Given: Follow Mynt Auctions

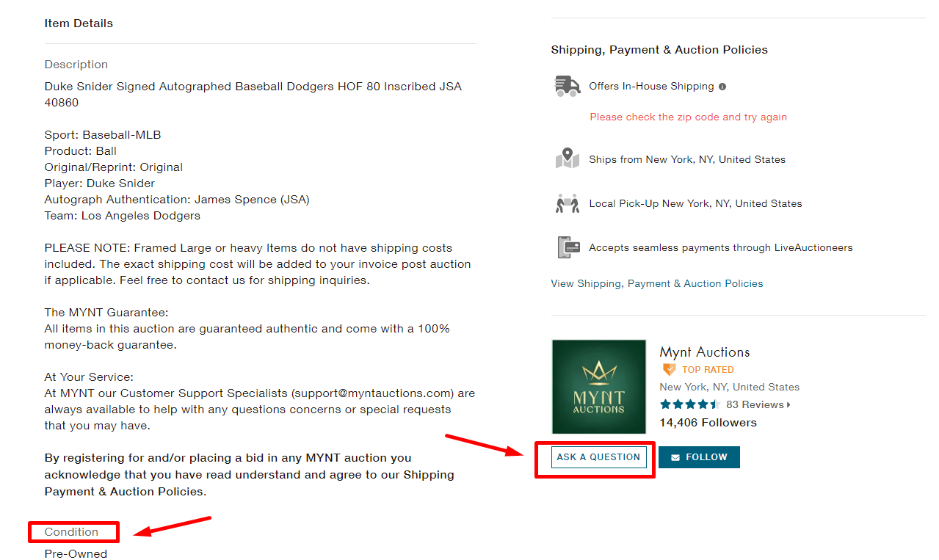Looking at the screenshot, I should [x=699, y=457].
